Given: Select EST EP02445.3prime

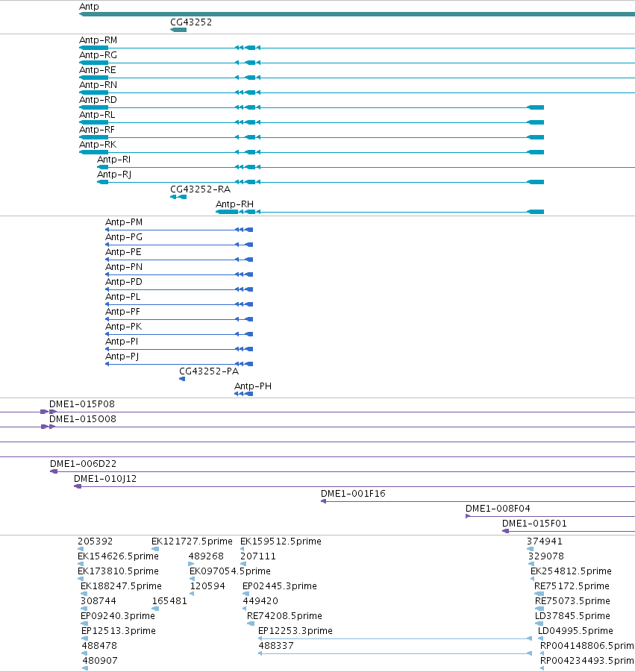Looking at the screenshot, I should pyautogui.click(x=280, y=586).
